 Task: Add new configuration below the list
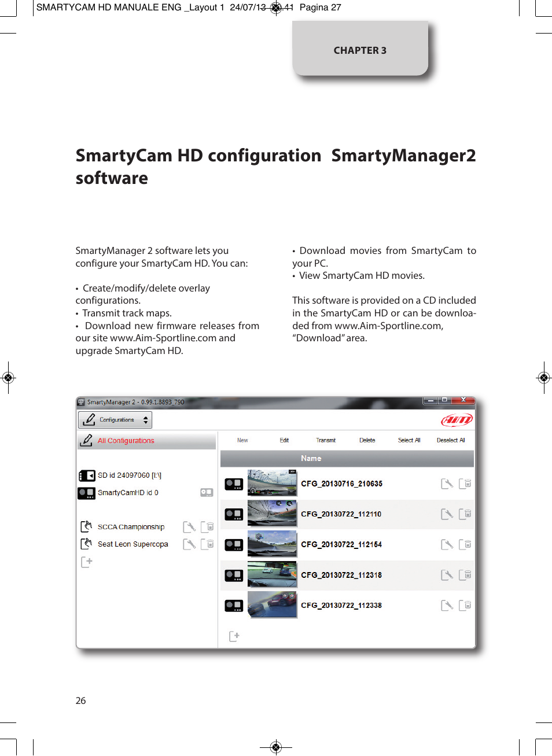click(x=234, y=636)
